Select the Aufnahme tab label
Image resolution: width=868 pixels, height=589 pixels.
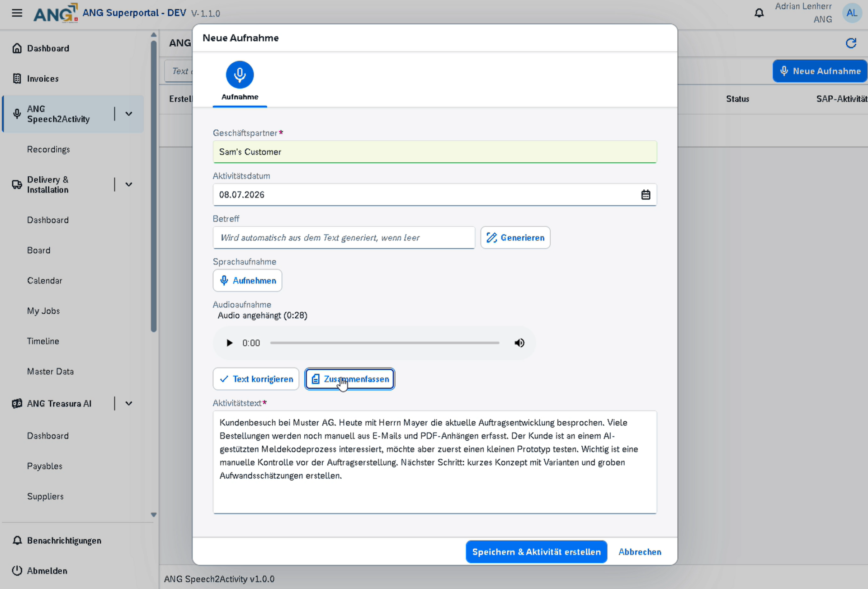click(x=240, y=97)
